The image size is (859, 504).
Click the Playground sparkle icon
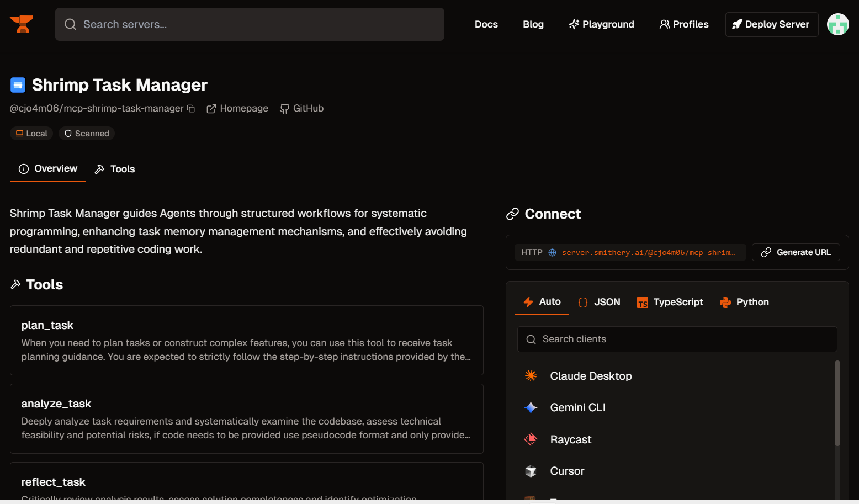pos(574,24)
